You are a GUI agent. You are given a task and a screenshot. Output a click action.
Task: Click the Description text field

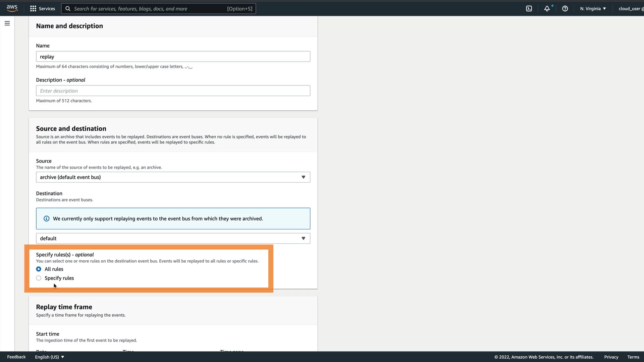[173, 91]
